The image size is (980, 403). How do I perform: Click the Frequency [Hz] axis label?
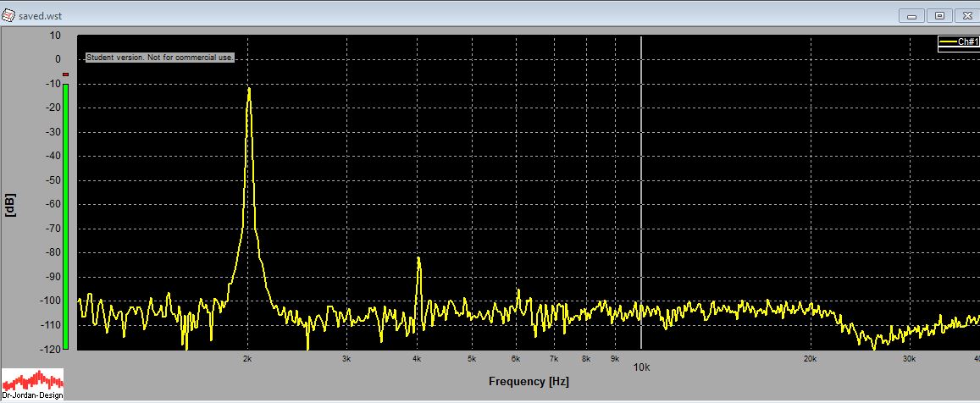pos(529,381)
